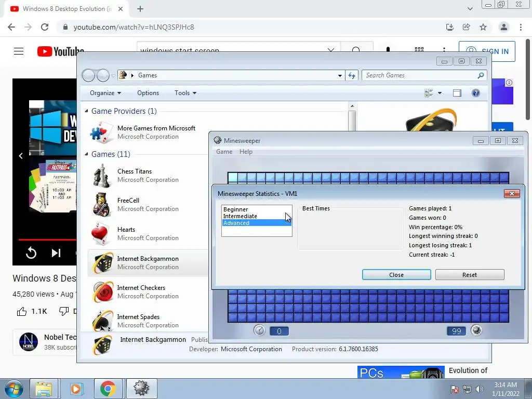Open Chrome profile avatar icon

pos(504,27)
